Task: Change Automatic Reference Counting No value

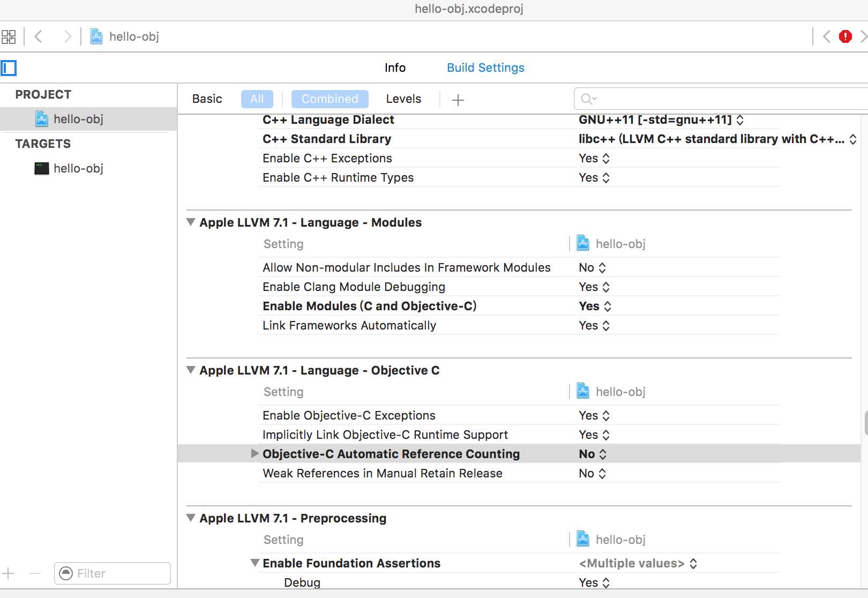Action: 593,454
